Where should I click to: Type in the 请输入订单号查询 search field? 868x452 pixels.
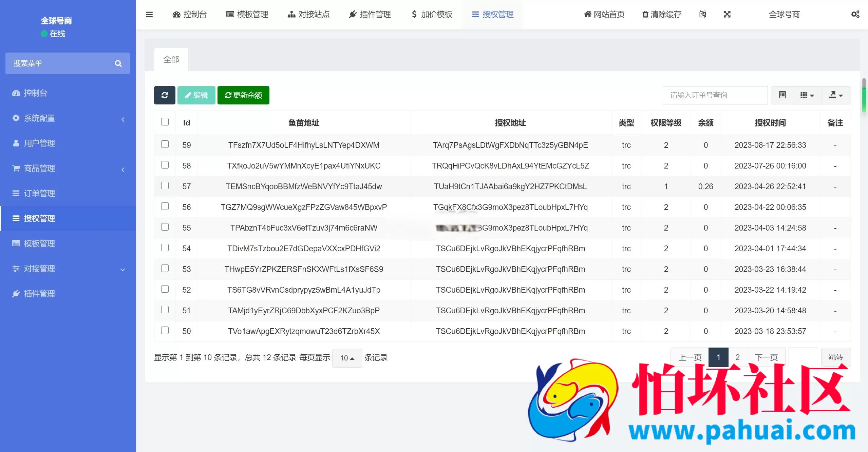coord(715,95)
